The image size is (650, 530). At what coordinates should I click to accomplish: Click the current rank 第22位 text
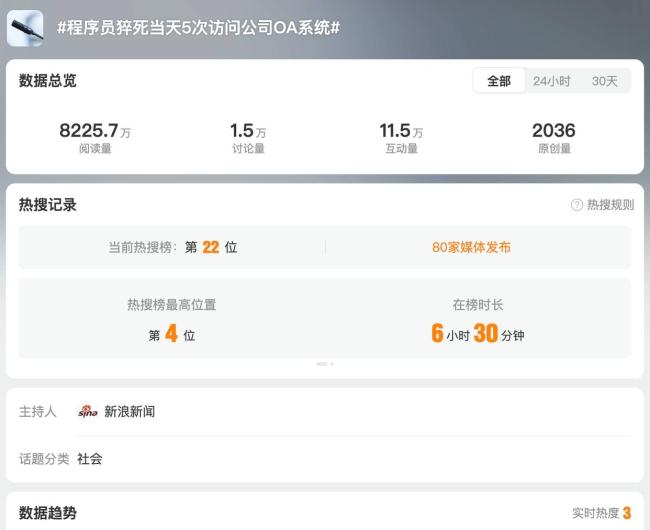pos(211,247)
